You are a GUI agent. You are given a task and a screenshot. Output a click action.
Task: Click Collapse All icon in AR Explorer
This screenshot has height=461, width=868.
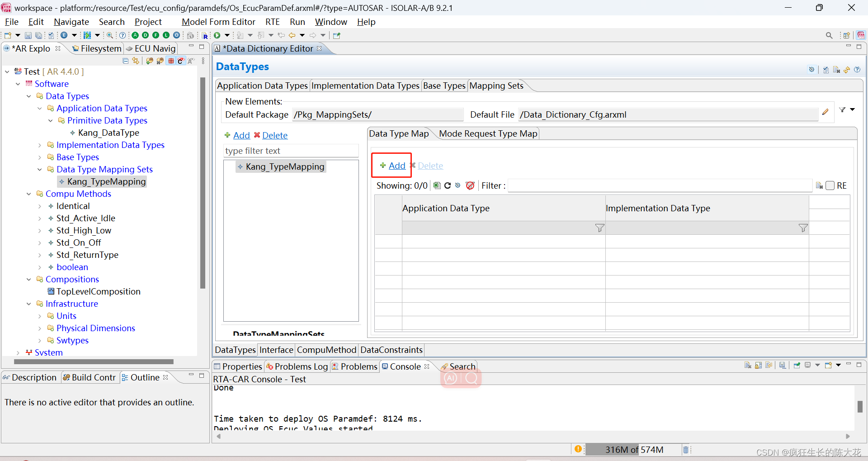coord(126,61)
